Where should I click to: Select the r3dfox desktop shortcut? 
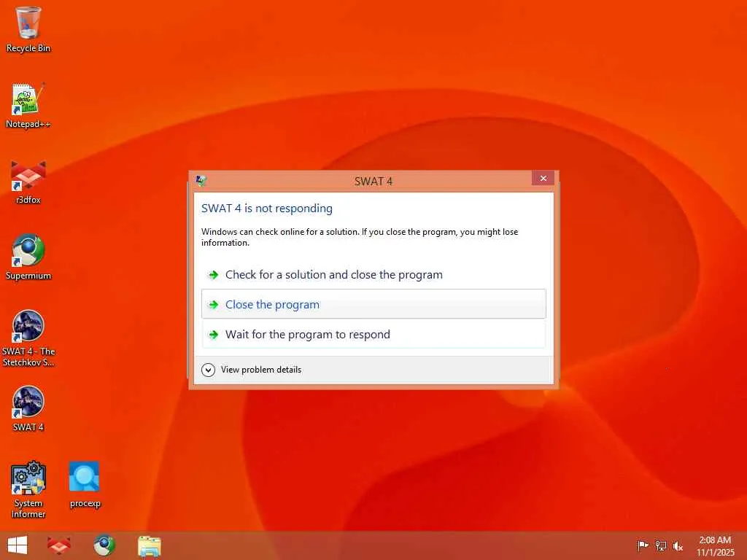28,182
